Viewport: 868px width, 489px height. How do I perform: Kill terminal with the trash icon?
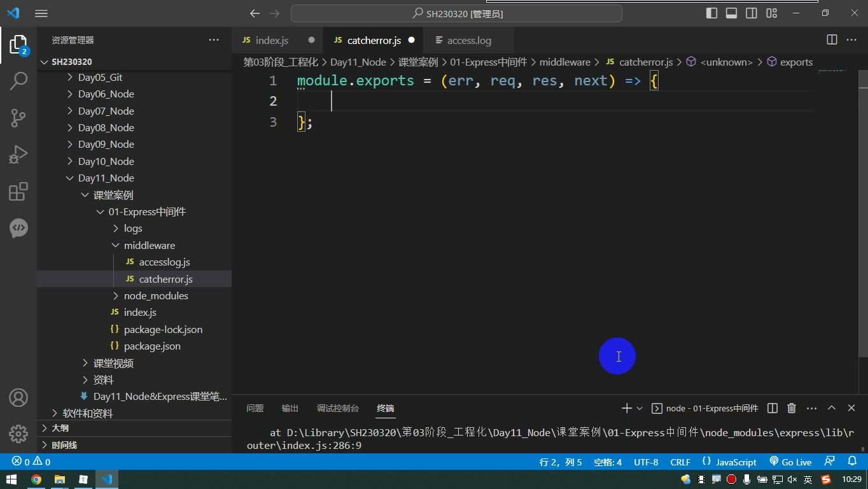tap(792, 408)
